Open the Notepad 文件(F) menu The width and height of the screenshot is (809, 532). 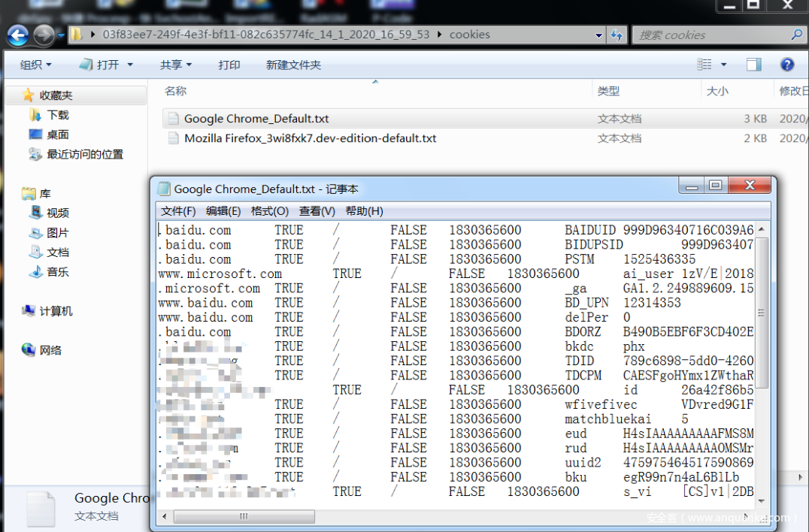tap(178, 211)
